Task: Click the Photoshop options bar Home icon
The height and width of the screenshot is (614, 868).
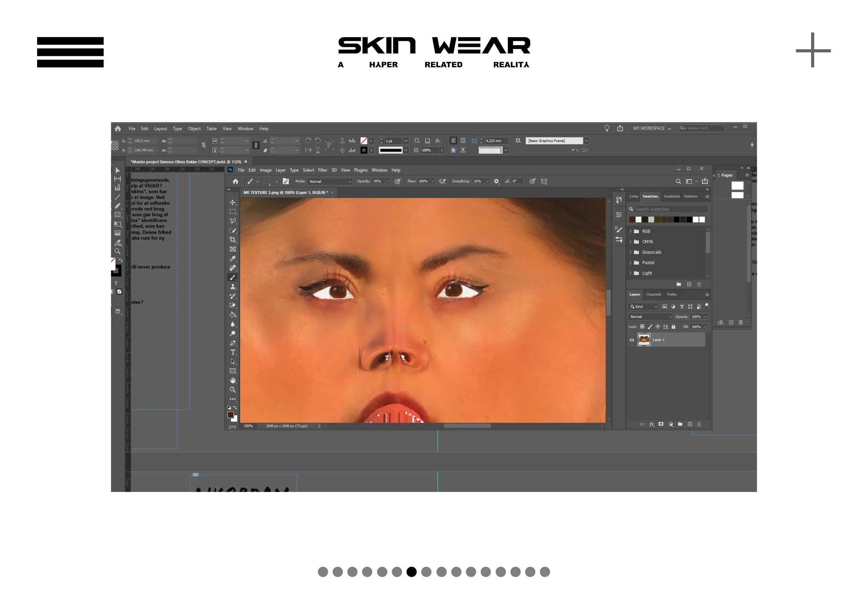Action: pyautogui.click(x=235, y=181)
